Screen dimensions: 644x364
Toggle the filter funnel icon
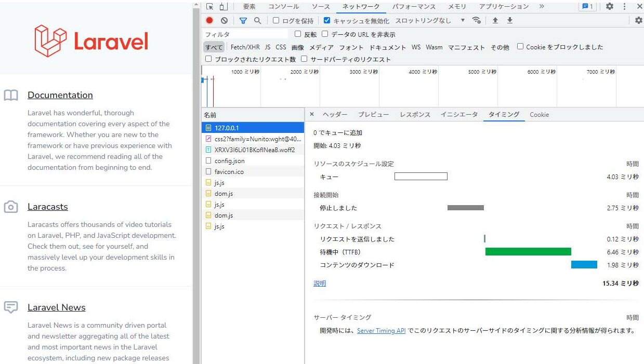tap(243, 21)
